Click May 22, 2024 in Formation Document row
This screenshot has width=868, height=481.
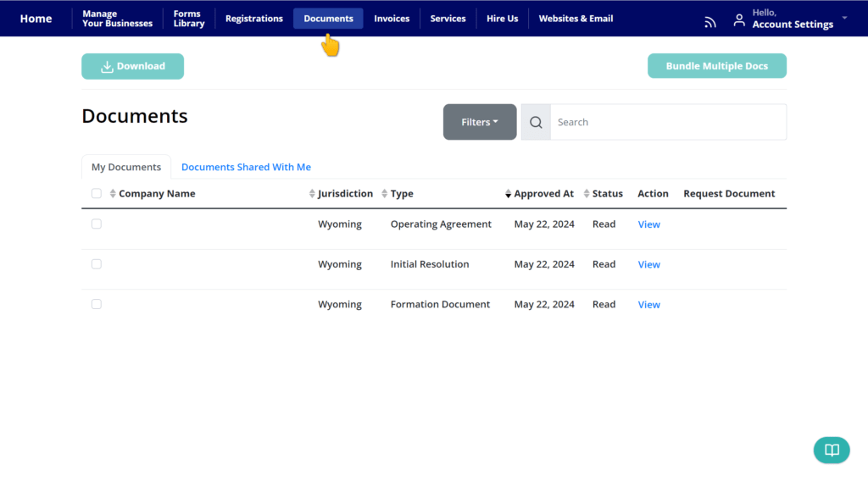544,304
